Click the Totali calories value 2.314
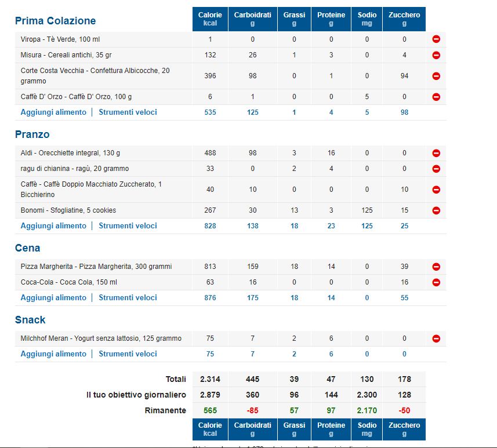Screen dimensions: 497x448 pyautogui.click(x=210, y=379)
